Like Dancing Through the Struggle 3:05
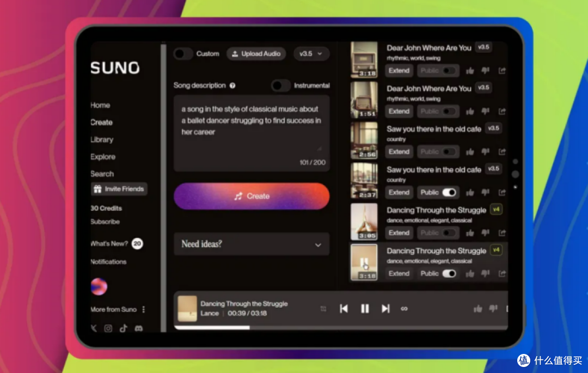 pos(470,233)
